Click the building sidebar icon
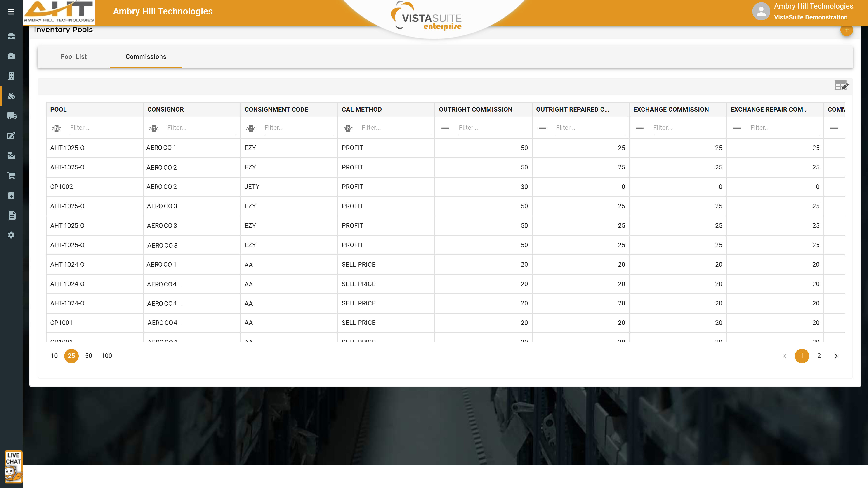Image resolution: width=868 pixels, height=488 pixels. tap(12, 76)
